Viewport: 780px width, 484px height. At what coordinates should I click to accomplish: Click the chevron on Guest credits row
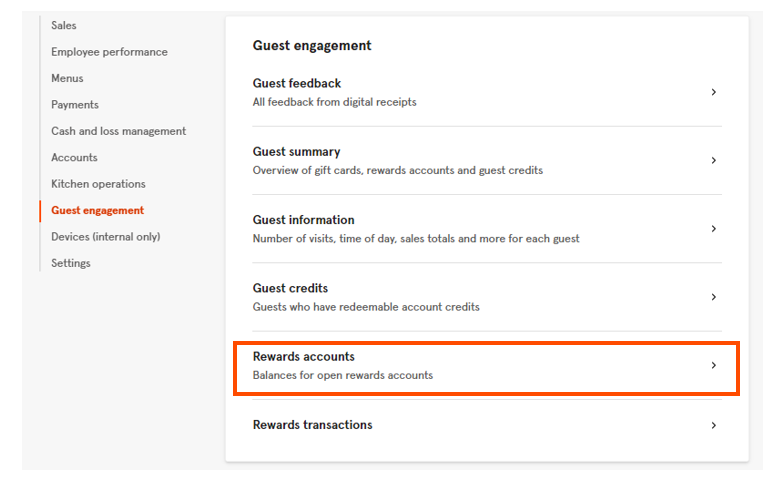click(713, 297)
